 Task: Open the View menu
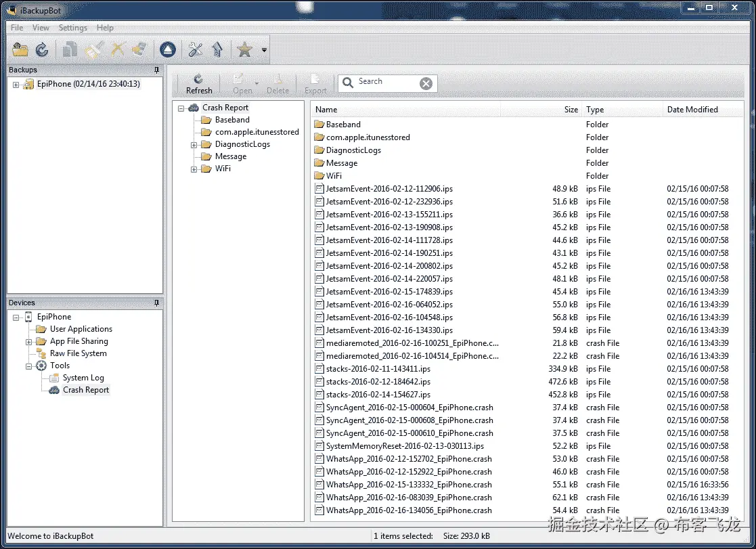coord(41,28)
